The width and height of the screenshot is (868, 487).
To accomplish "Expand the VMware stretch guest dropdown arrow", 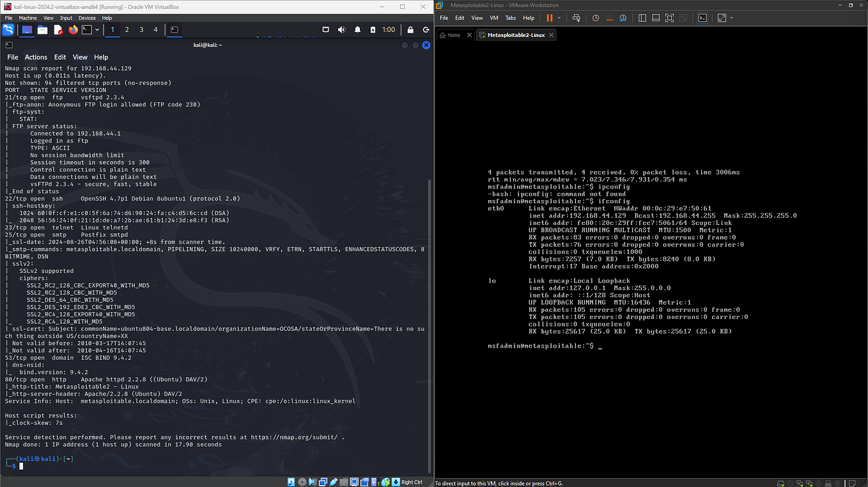I will point(732,18).
